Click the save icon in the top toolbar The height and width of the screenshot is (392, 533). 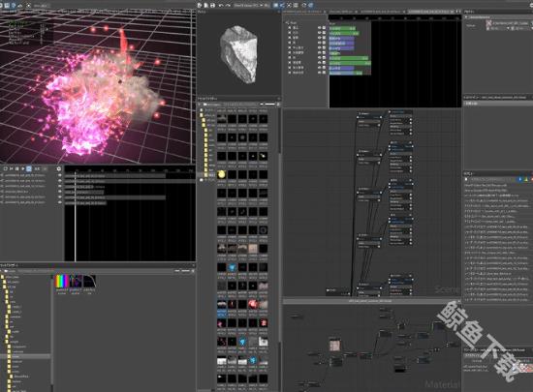pos(212,6)
